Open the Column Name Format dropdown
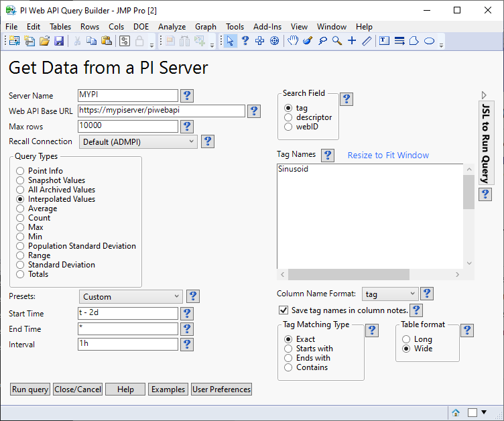This screenshot has width=504, height=421. point(391,294)
